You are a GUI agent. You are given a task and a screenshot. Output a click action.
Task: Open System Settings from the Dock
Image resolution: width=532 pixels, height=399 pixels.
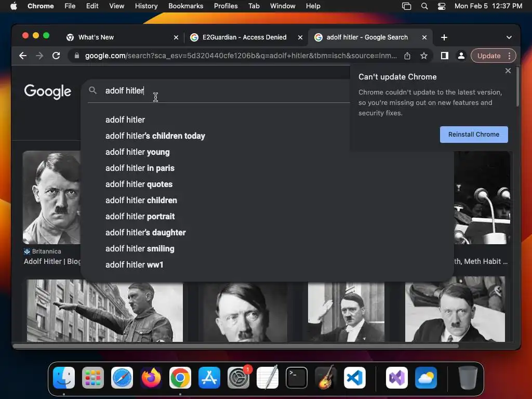click(238, 378)
